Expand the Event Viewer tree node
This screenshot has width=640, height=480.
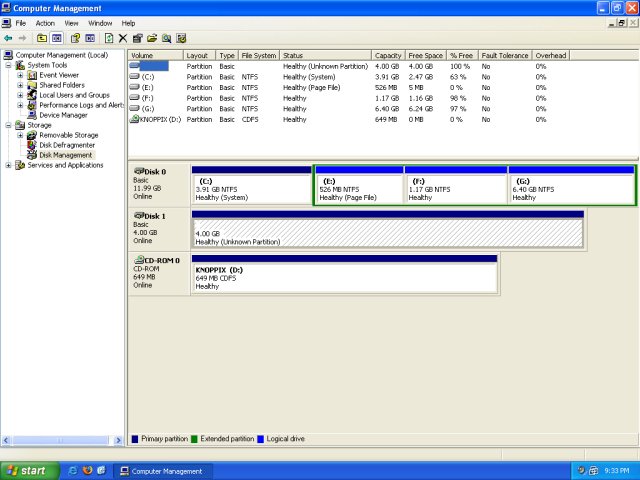pos(20,75)
